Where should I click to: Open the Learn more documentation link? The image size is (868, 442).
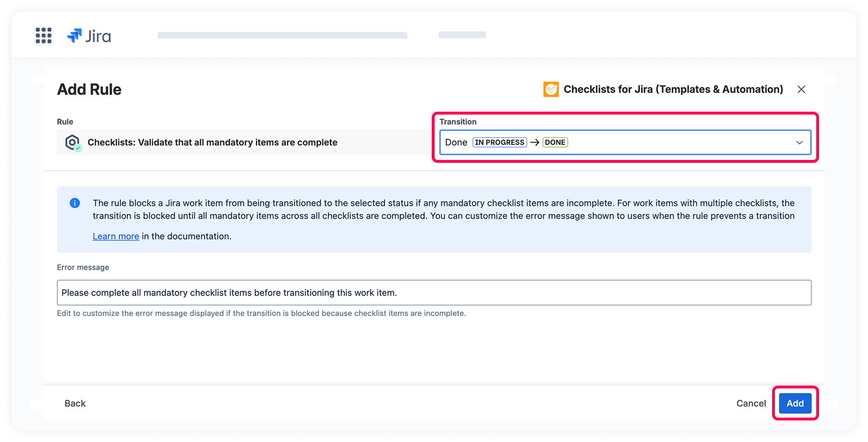(116, 236)
